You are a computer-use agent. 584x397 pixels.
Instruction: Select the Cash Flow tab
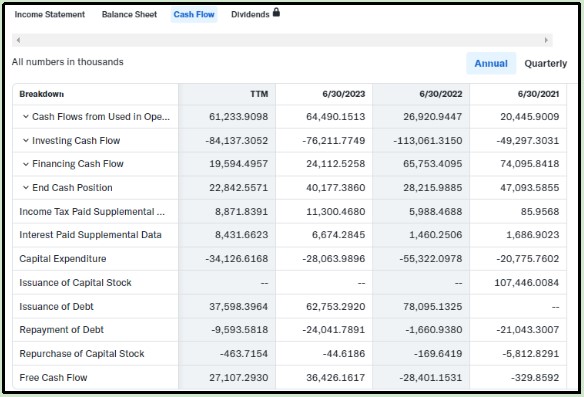click(194, 15)
